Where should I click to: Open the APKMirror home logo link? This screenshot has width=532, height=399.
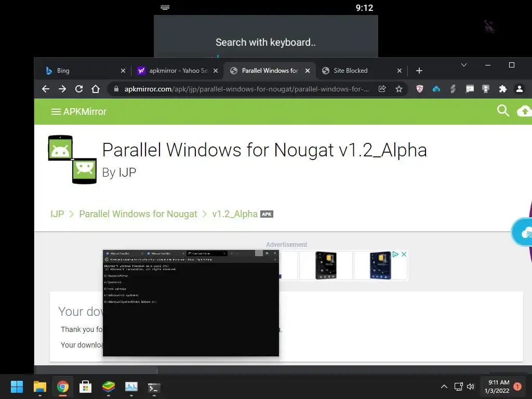pyautogui.click(x=85, y=112)
